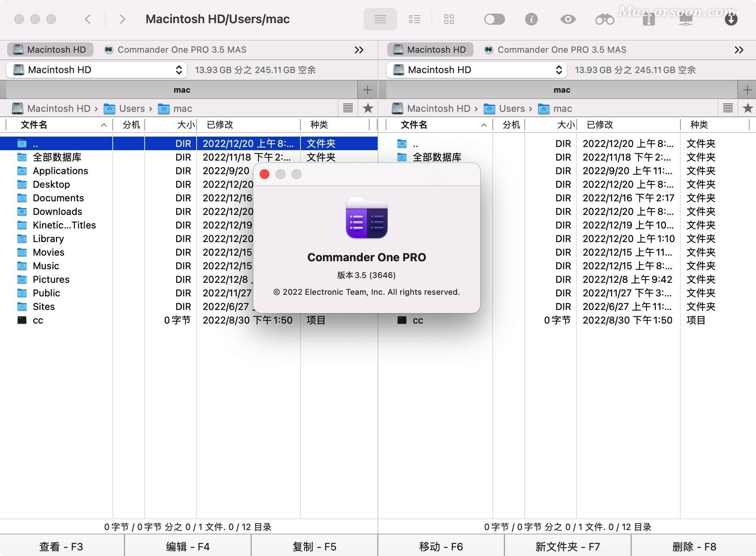Select the right pane 'mac' tab

(x=562, y=90)
